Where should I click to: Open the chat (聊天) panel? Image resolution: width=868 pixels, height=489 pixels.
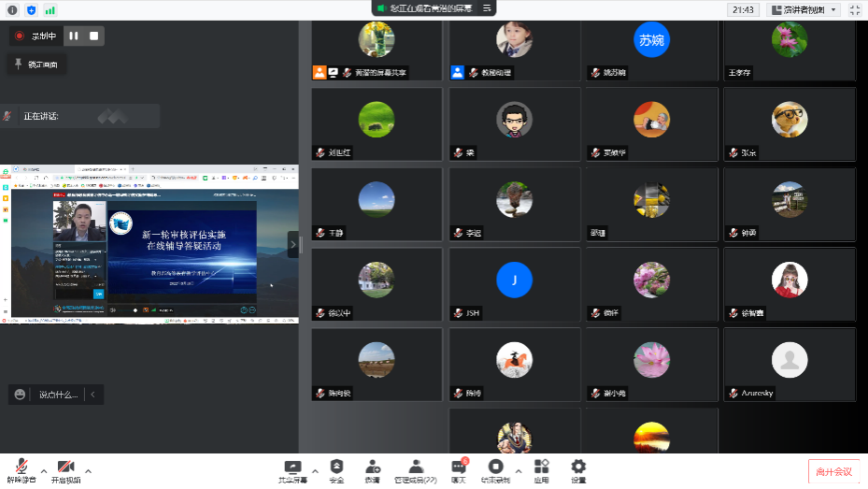(459, 468)
